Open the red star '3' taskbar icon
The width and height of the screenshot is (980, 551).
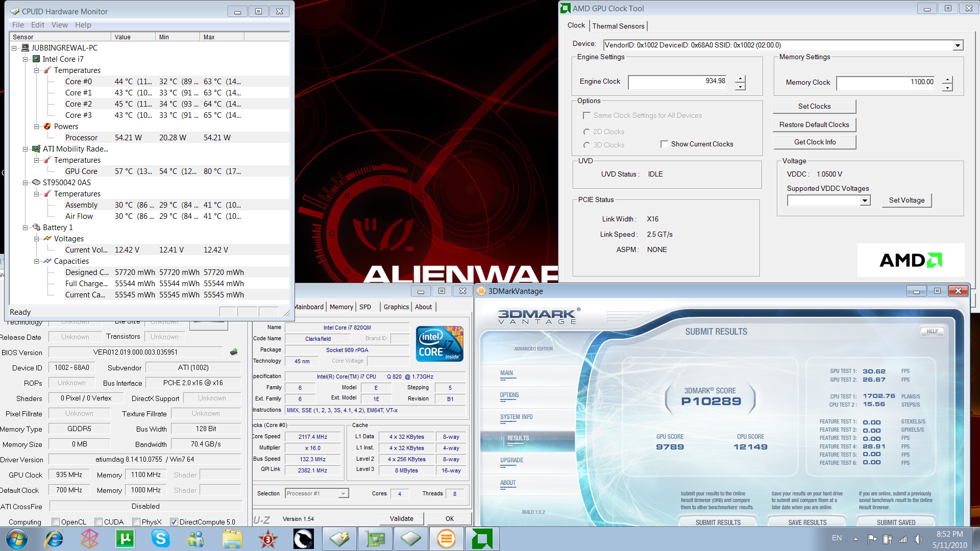coord(268,539)
